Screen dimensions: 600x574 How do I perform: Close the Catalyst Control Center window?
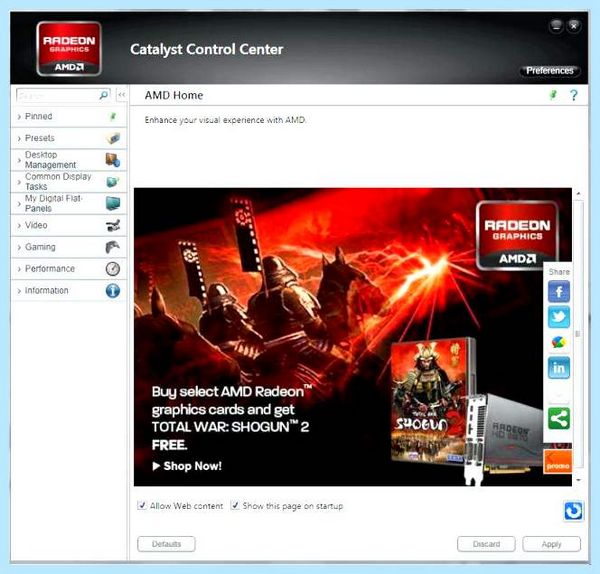[574, 26]
